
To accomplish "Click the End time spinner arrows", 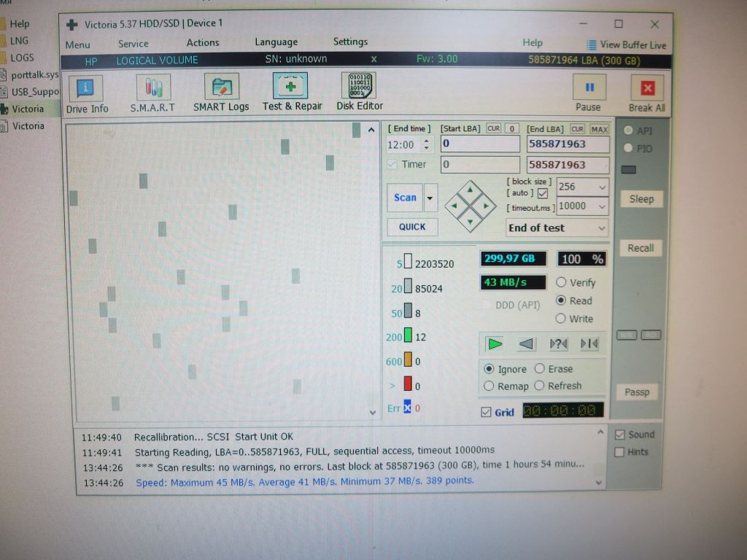I will (426, 144).
